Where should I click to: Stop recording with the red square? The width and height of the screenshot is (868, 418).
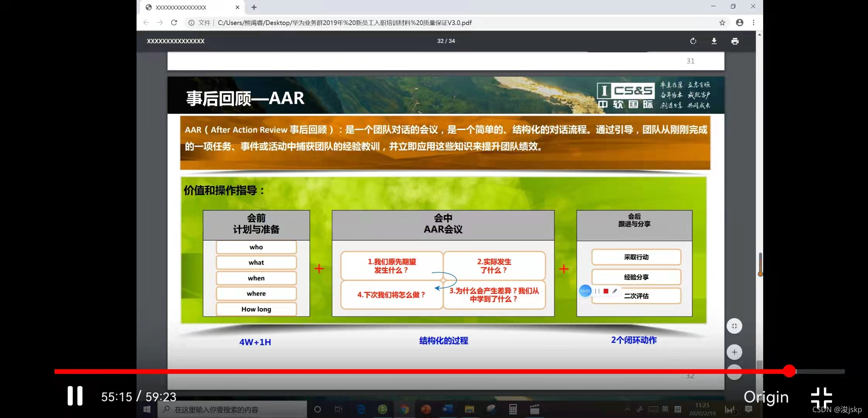coord(606,291)
